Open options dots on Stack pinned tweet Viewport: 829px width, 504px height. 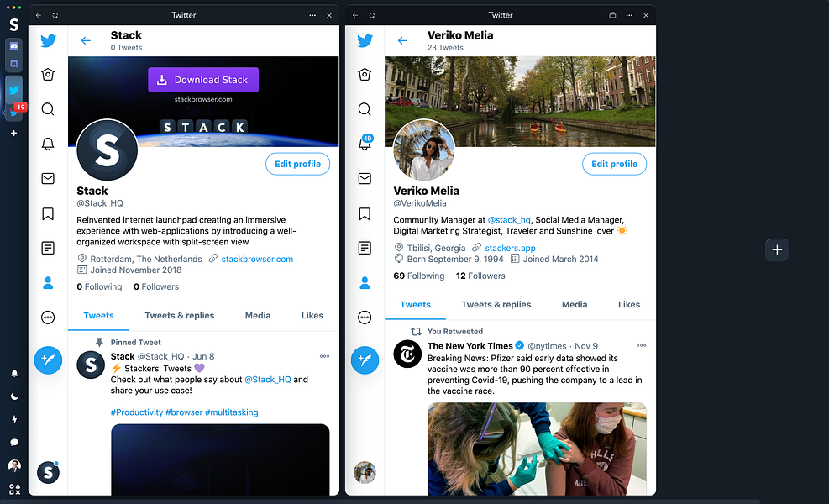click(x=324, y=356)
